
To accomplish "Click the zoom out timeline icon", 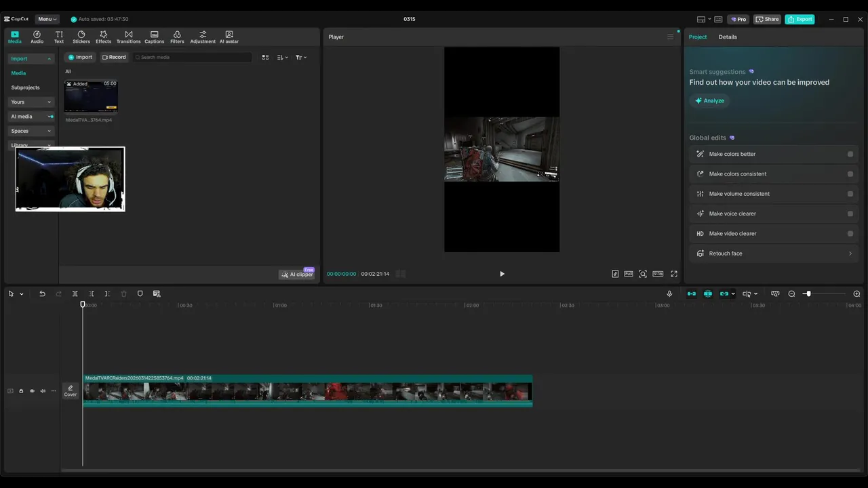I will (791, 293).
